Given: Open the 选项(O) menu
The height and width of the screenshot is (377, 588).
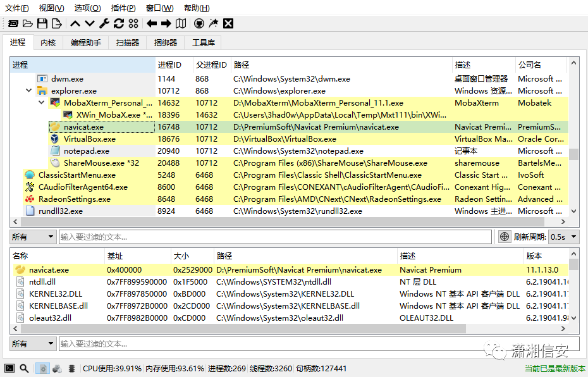Looking at the screenshot, I should (x=87, y=8).
